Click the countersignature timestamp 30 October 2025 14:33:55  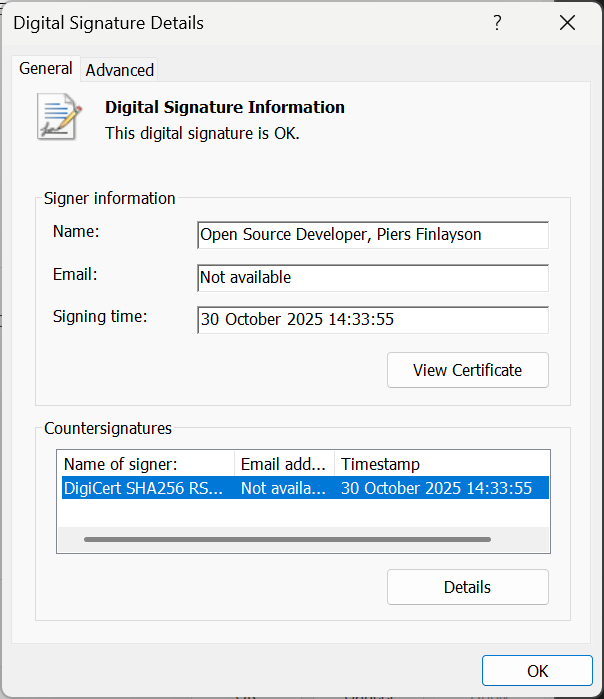tap(436, 488)
